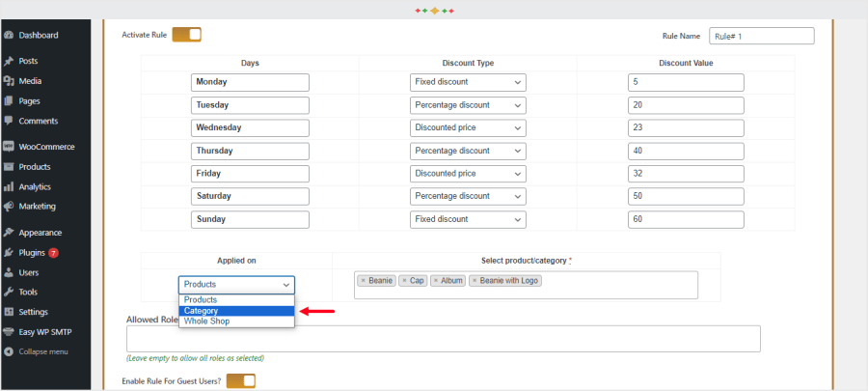This screenshot has width=868, height=391.
Task: Click the Tuesday day name field
Action: pyautogui.click(x=250, y=105)
